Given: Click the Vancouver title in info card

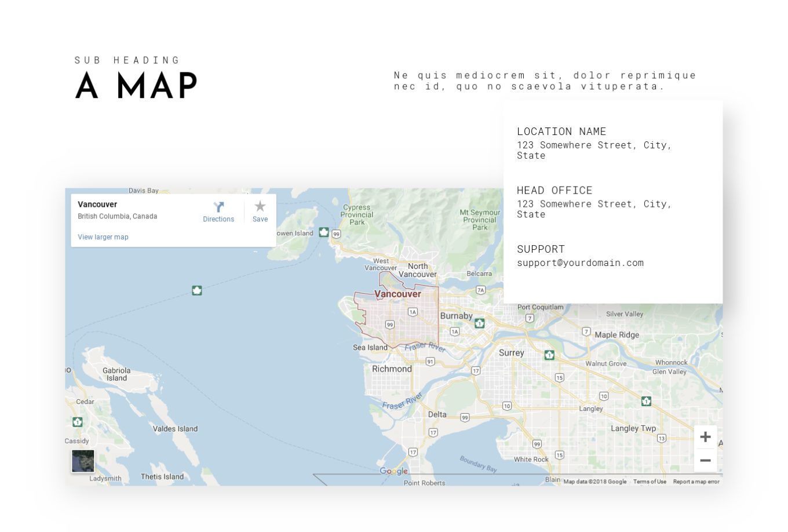Looking at the screenshot, I should (x=97, y=205).
